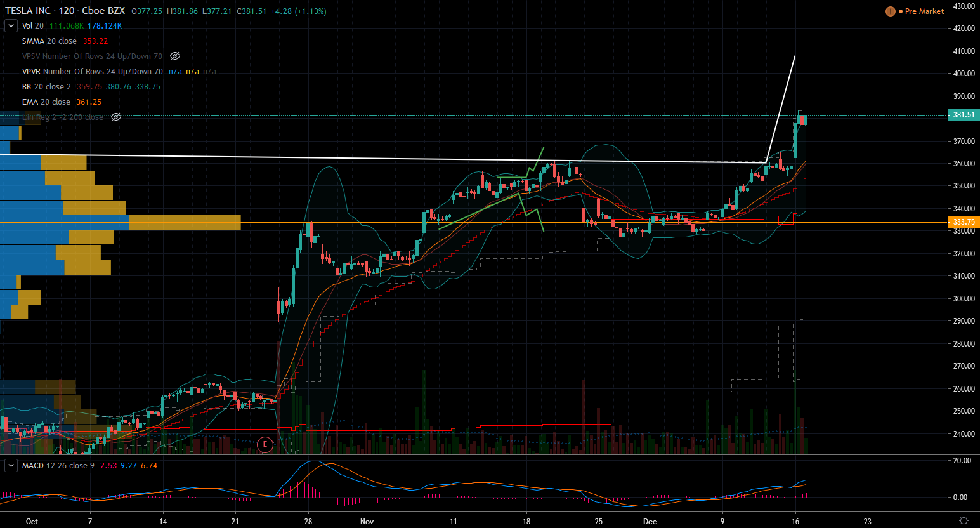Viewport: 980px width, 528px height.
Task: Click the Pre Market session label
Action: coord(924,11)
